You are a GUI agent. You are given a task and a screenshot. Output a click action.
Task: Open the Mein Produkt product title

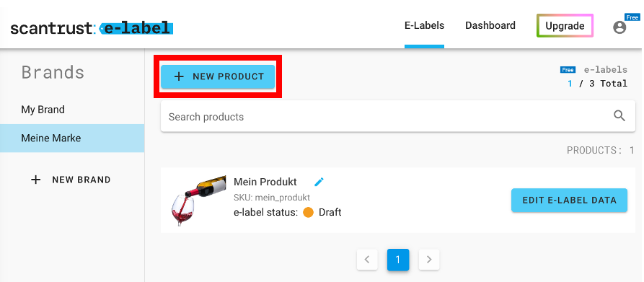(265, 182)
